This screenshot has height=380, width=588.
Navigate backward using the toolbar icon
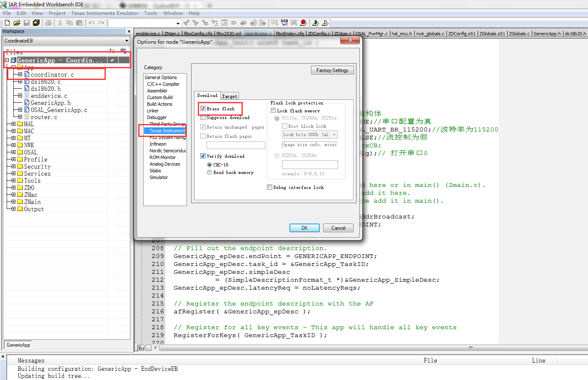[253, 23]
